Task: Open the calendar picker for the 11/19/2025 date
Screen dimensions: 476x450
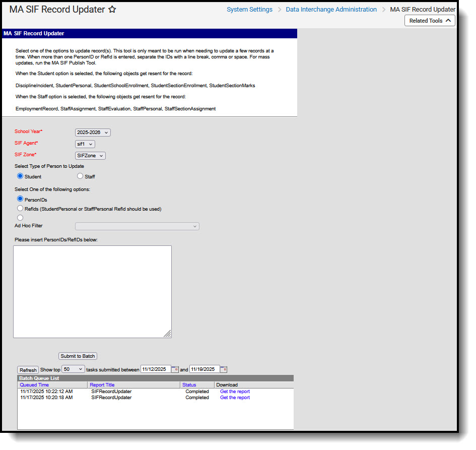Action: click(x=224, y=369)
